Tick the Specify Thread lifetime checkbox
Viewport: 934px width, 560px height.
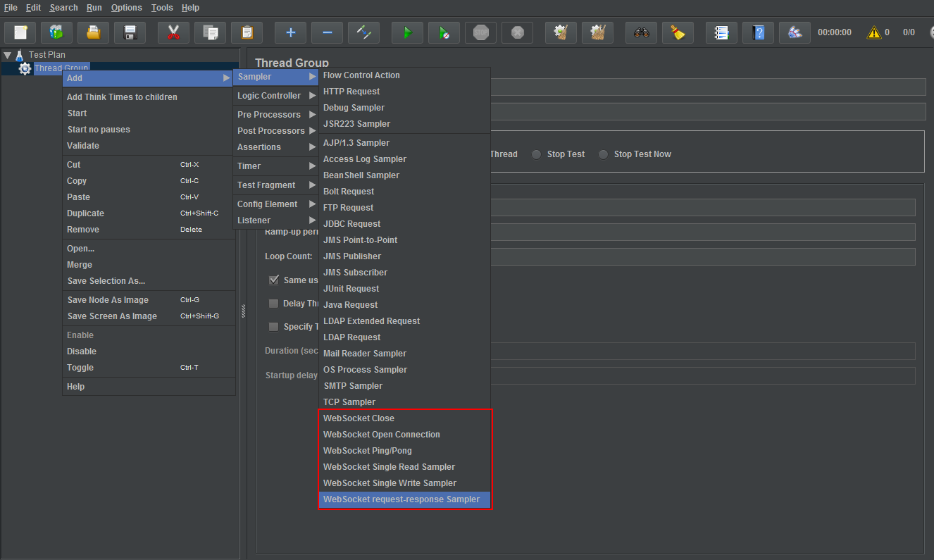[274, 327]
